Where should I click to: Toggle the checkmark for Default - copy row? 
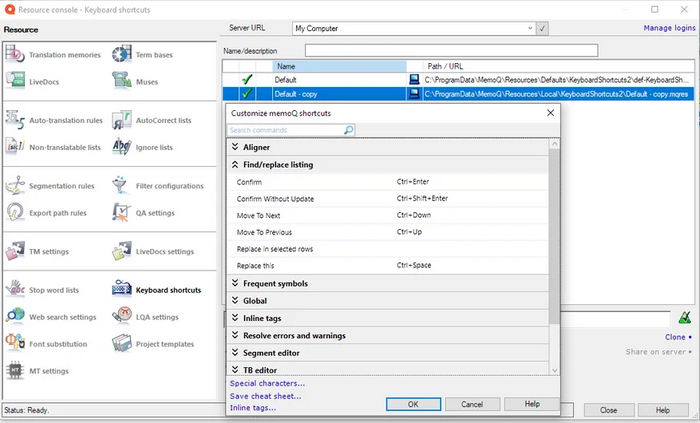pos(245,93)
